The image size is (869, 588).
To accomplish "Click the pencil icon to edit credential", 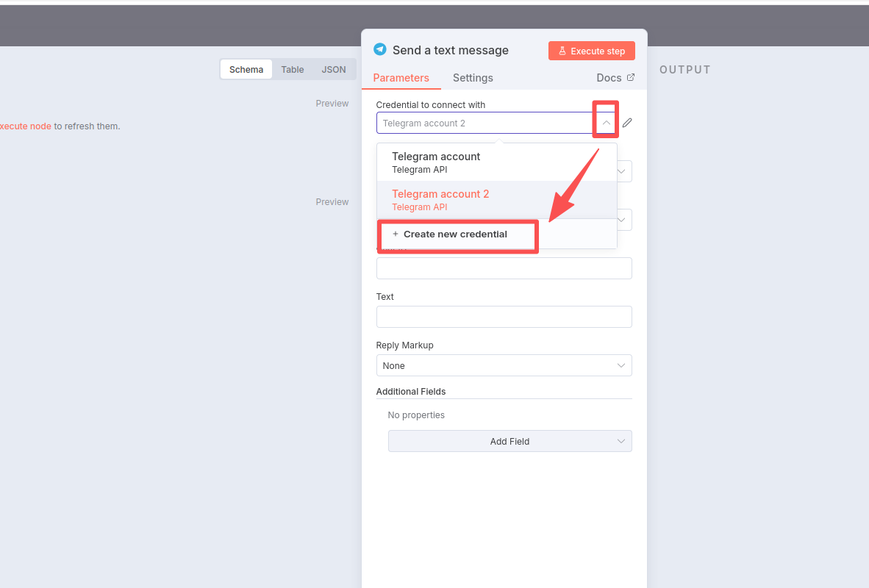I will pos(627,123).
